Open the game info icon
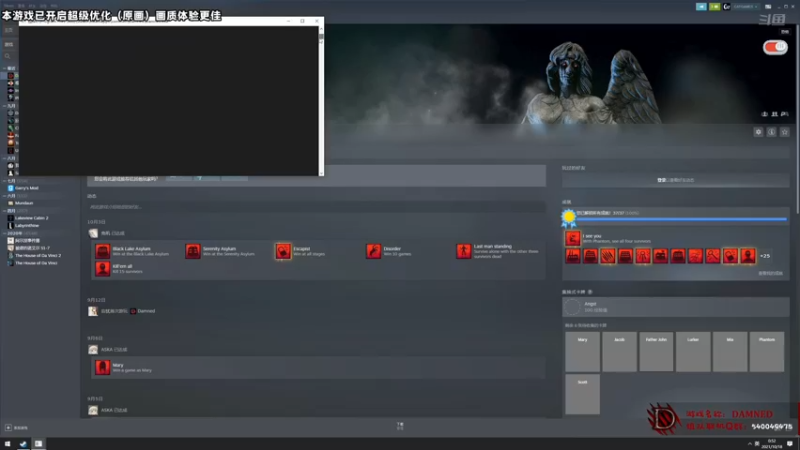Viewport: 800px width, 450px height. coord(771,132)
